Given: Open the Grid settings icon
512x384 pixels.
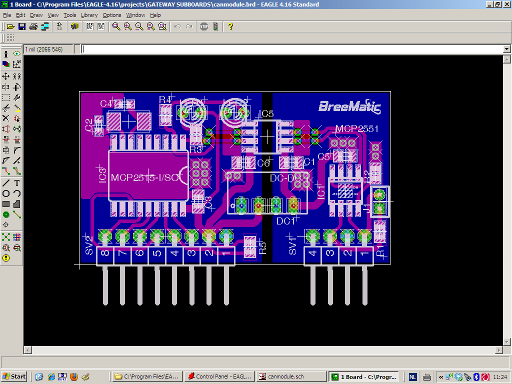Looking at the screenshot, I should coord(10,38).
